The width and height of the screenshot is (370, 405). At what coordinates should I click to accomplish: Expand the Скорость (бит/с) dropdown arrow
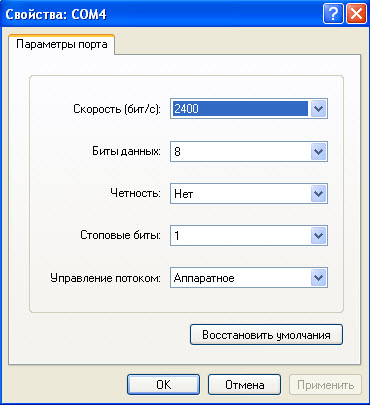pyautogui.click(x=318, y=109)
